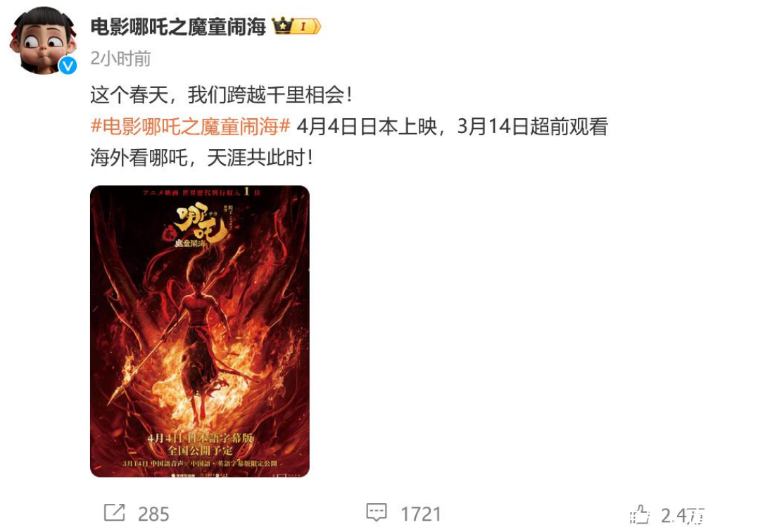
Task: Click the comment count 1721
Action: tap(421, 514)
